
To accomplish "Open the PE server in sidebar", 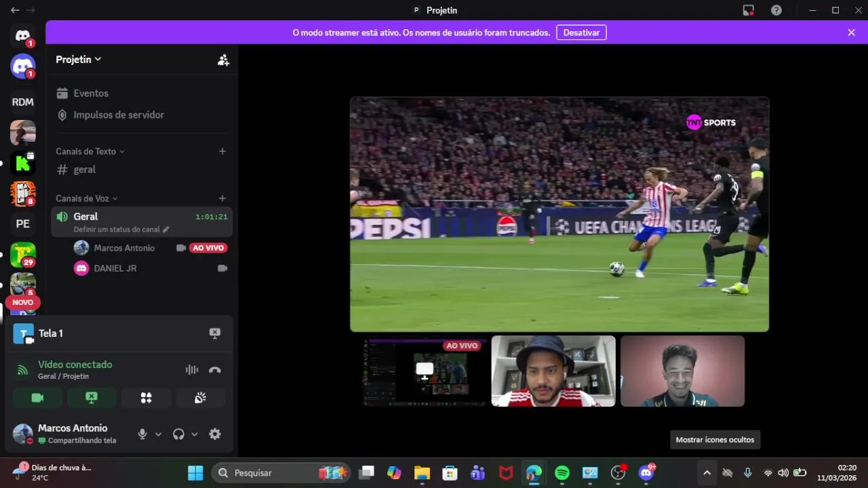I will pyautogui.click(x=22, y=224).
